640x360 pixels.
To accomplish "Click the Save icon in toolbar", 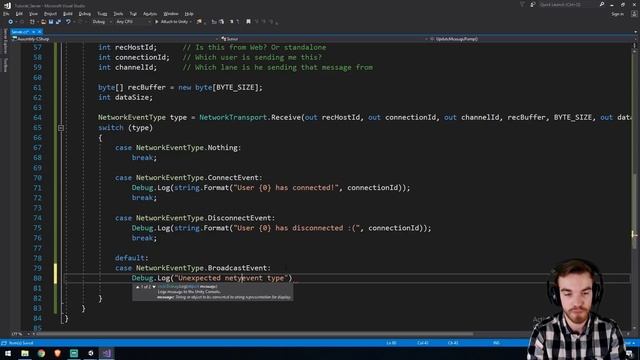I will pyautogui.click(x=51, y=22).
